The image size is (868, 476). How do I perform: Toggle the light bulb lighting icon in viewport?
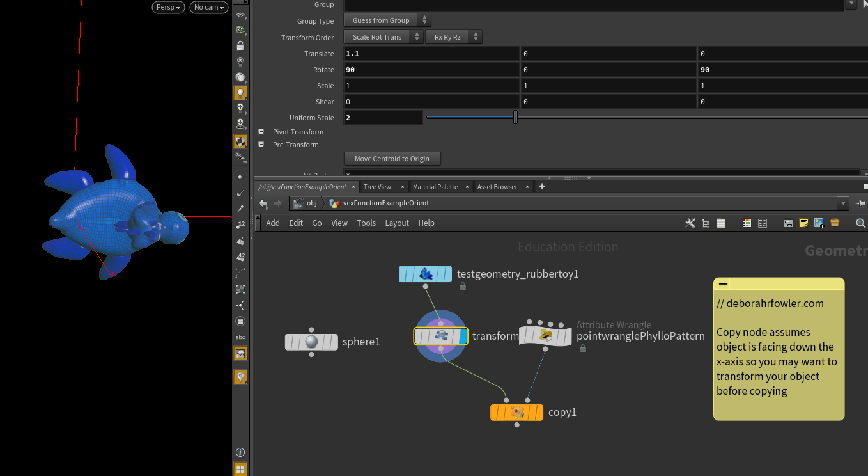click(240, 93)
